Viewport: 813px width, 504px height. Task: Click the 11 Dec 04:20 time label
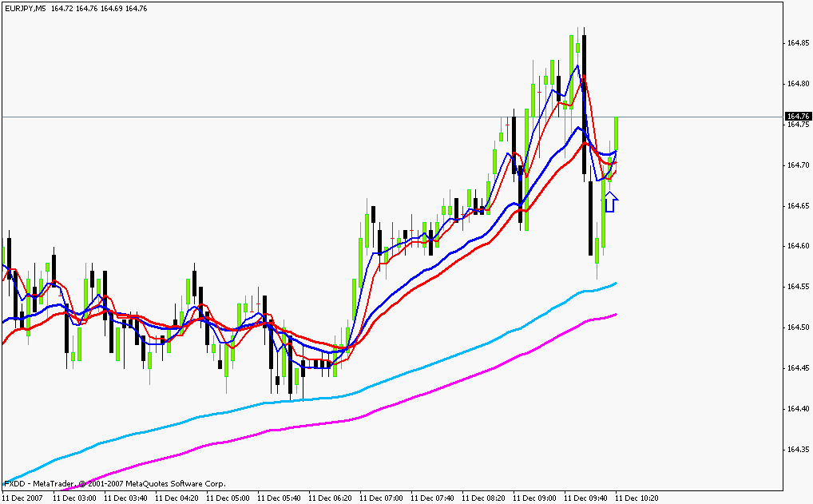176,498
